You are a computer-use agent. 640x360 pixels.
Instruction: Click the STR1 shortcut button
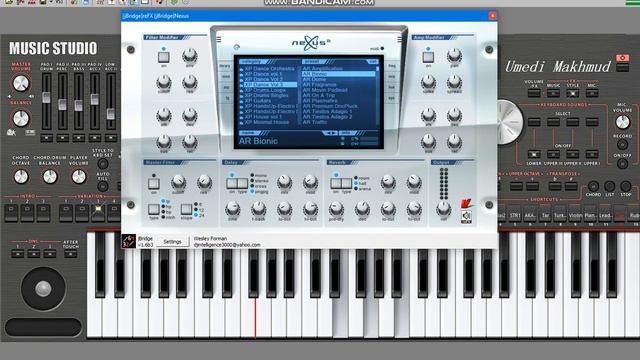[x=515, y=215]
